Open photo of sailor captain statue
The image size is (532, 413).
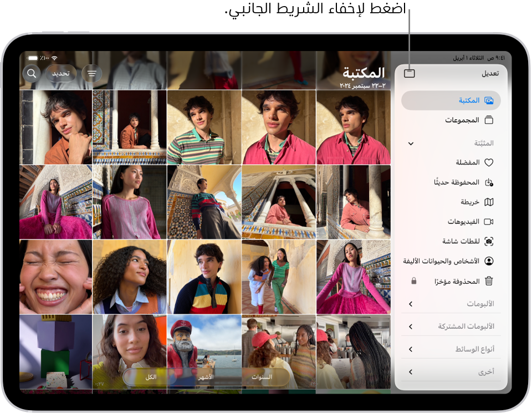point(204,351)
